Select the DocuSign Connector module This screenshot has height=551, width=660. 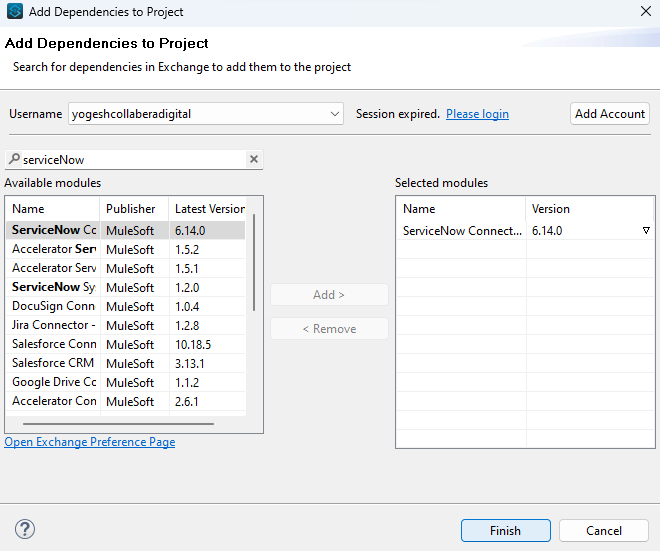(x=54, y=306)
